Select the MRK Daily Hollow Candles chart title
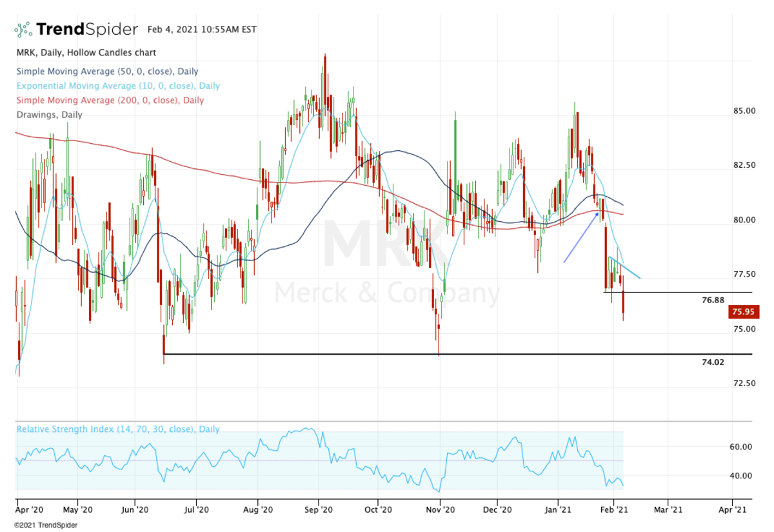 tap(85, 53)
